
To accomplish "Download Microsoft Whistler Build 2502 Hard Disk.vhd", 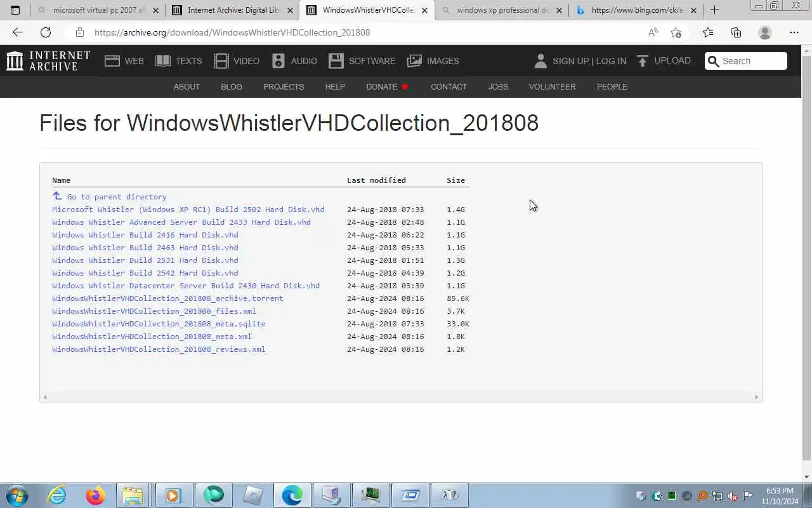I will 188,209.
